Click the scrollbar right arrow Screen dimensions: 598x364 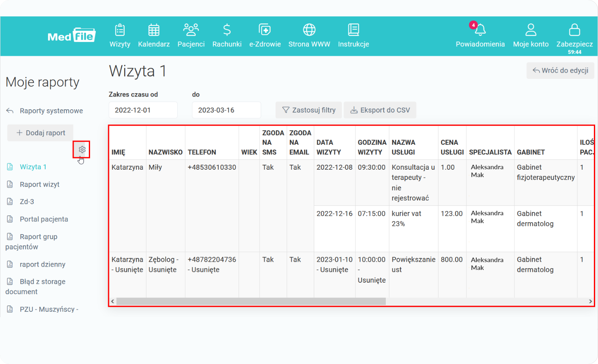(591, 302)
